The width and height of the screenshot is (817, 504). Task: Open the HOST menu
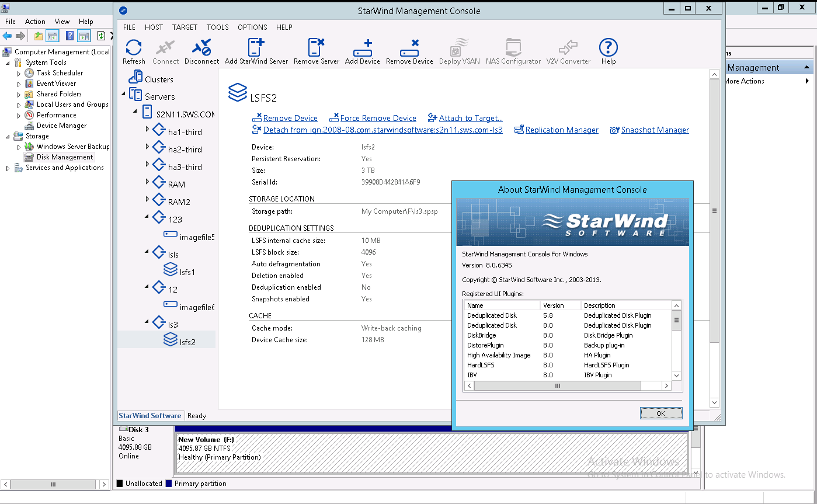pyautogui.click(x=154, y=27)
